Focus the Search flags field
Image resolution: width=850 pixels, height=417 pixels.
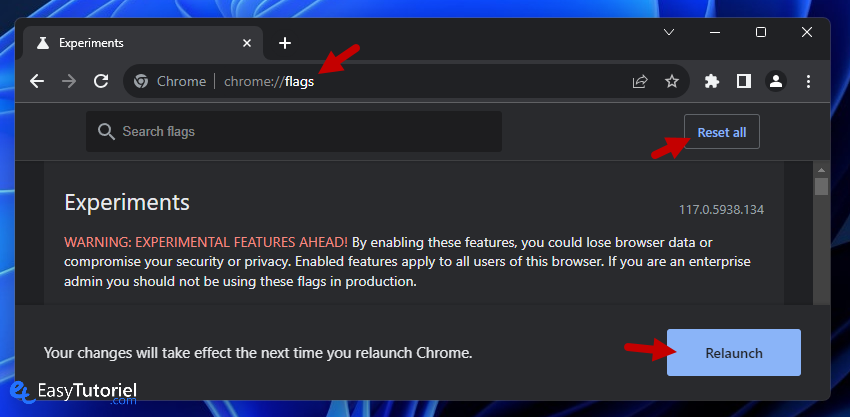coord(294,131)
